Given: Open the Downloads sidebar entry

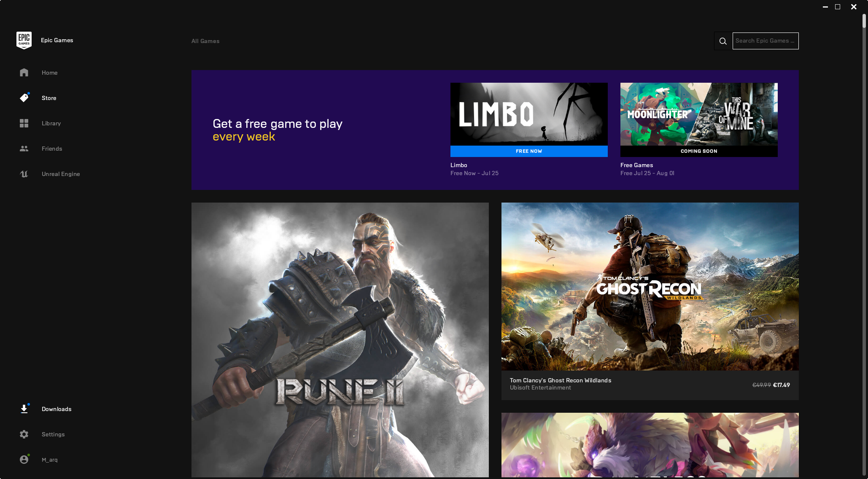Looking at the screenshot, I should coord(57,409).
